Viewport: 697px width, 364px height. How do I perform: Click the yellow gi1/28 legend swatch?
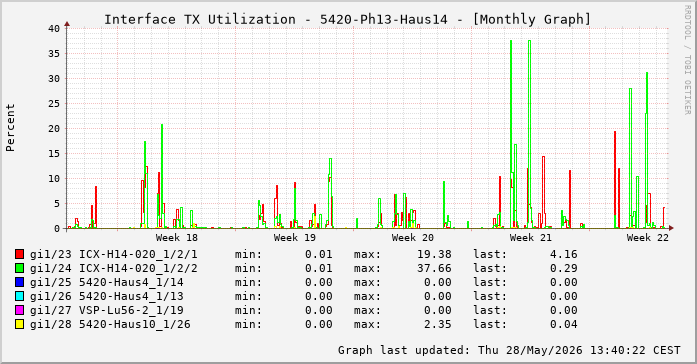19,324
